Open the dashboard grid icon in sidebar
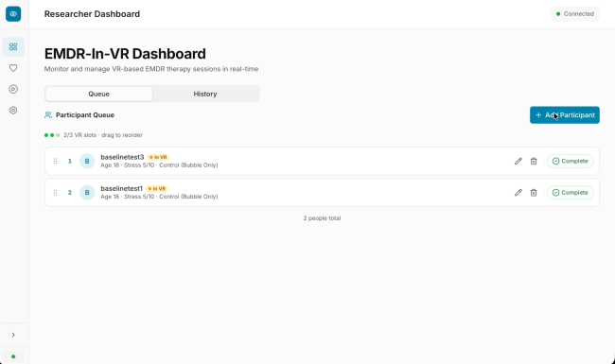Viewport: 615px width, 364px height. pos(13,47)
